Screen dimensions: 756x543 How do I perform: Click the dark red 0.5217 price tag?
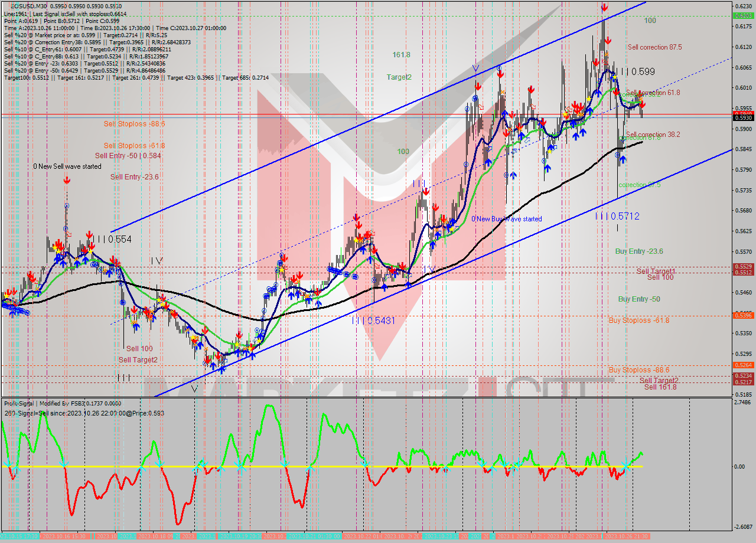click(743, 382)
